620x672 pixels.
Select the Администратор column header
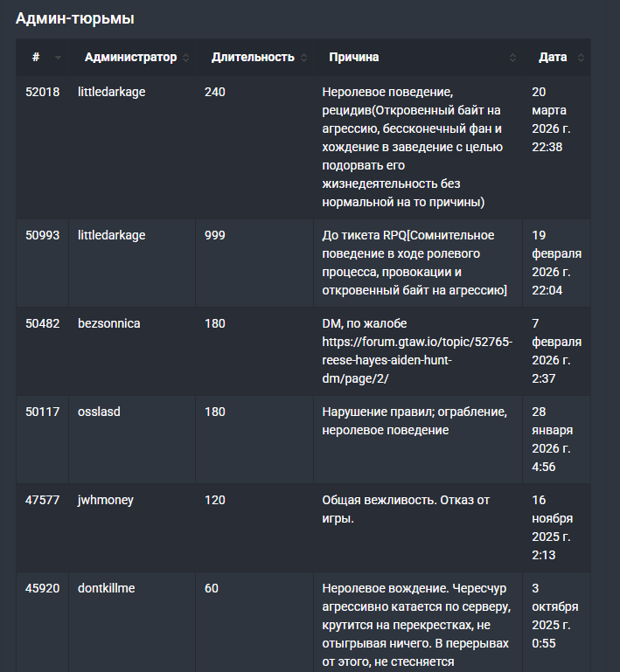pyautogui.click(x=130, y=58)
